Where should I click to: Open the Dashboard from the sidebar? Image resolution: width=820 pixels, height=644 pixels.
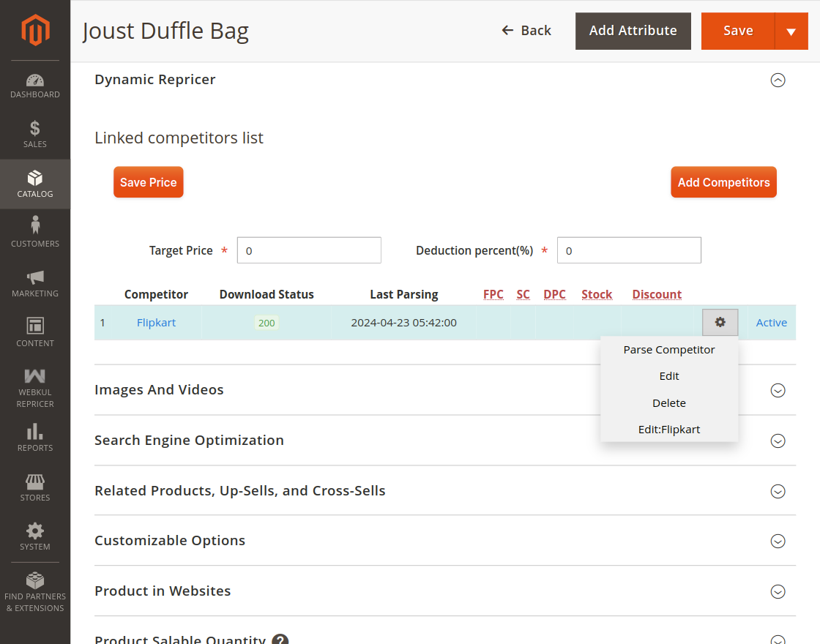tap(34, 83)
